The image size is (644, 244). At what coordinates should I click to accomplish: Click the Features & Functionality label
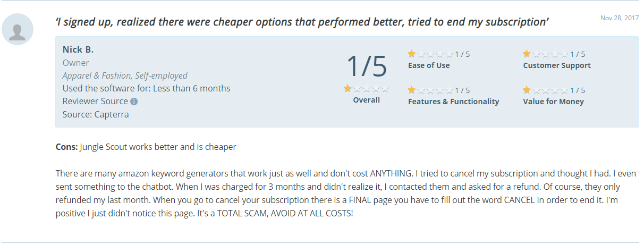[453, 102]
